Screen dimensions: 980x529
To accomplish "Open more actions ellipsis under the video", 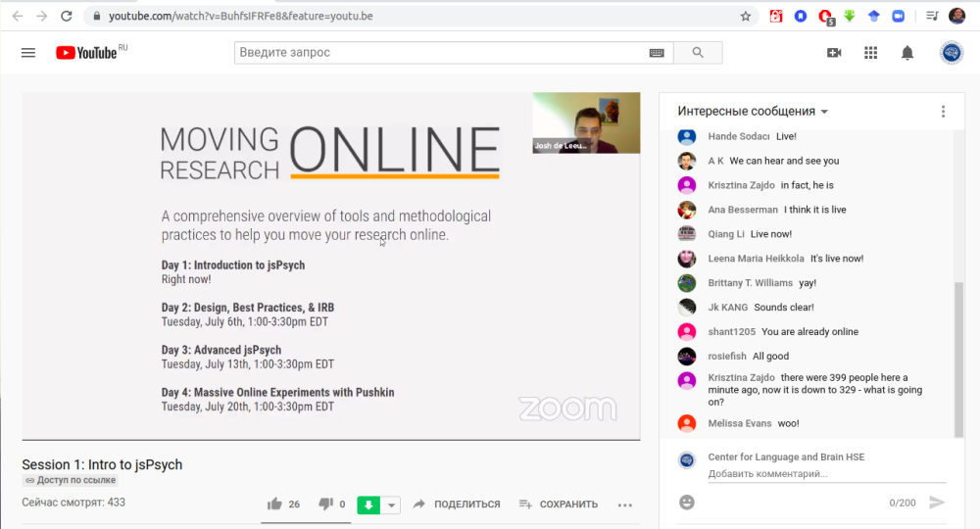I will pyautogui.click(x=625, y=505).
